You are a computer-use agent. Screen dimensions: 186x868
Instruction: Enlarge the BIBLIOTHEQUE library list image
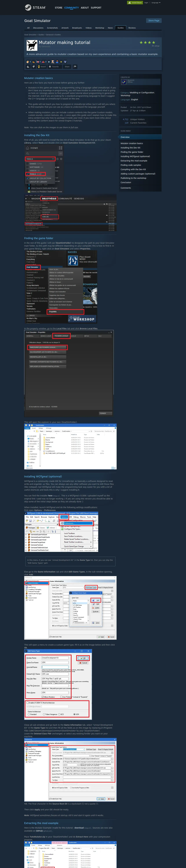click(70, 213)
